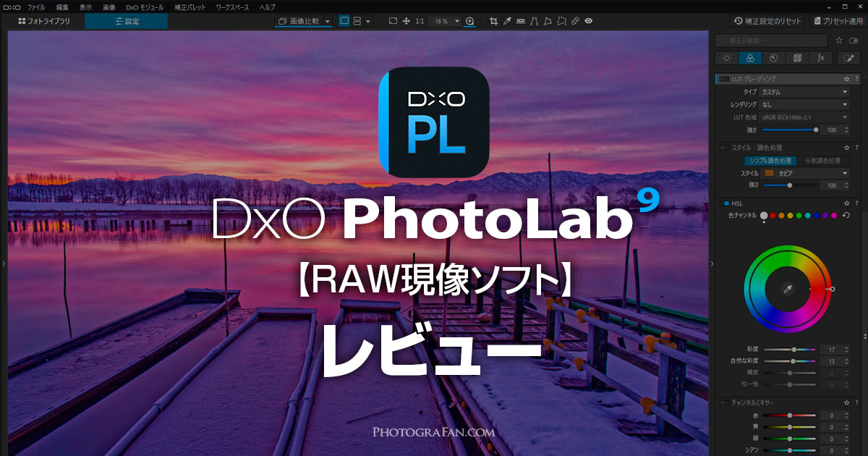Screen dimensions: 868x456
Task: Click the zoom-in magnifier icon
Action: tap(470, 21)
